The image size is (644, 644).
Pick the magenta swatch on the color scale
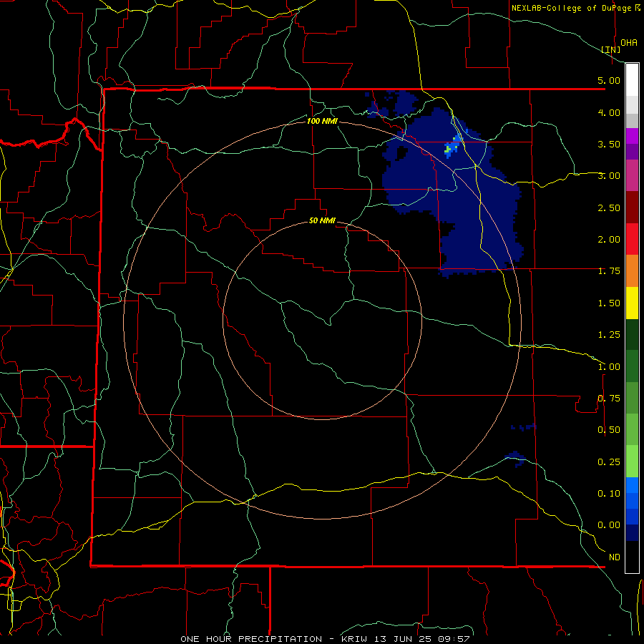tap(632, 136)
